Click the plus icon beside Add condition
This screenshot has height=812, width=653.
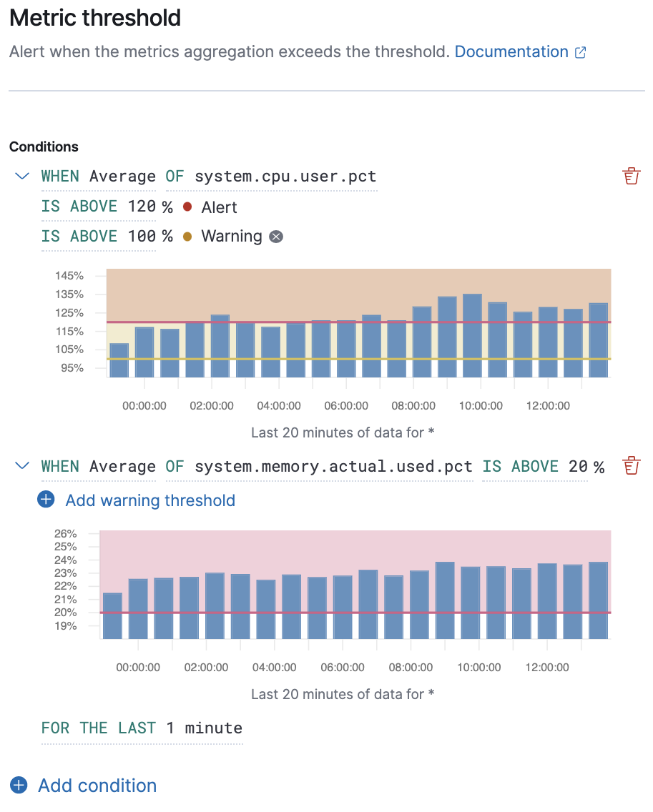point(19,786)
